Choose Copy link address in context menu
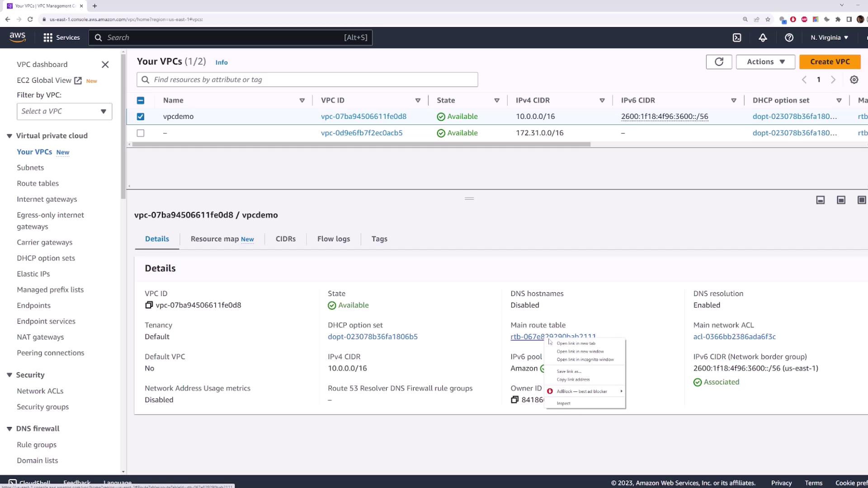Viewport: 868px width, 488px height. [x=573, y=380]
